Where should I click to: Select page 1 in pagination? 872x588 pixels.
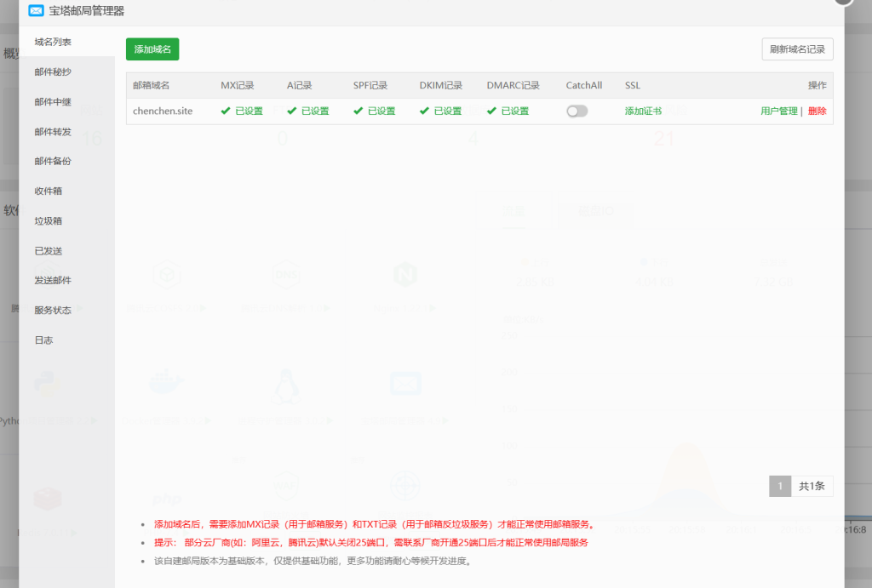[x=779, y=486]
